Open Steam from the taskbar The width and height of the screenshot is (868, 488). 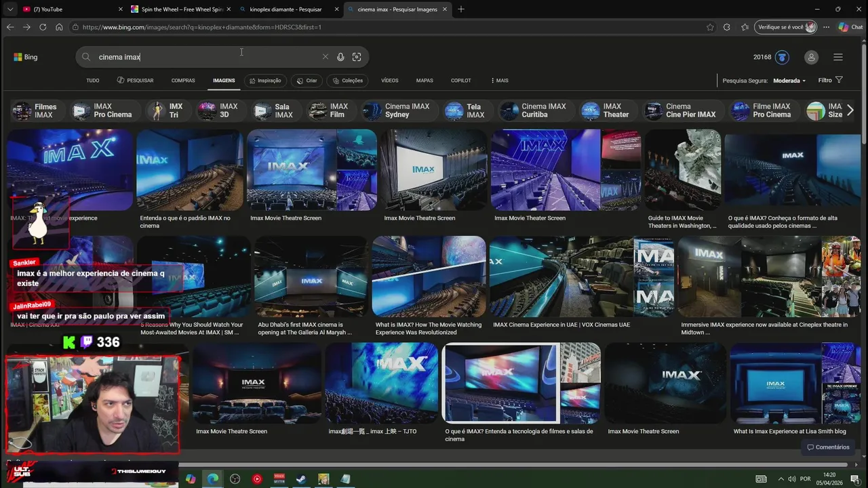(x=301, y=479)
